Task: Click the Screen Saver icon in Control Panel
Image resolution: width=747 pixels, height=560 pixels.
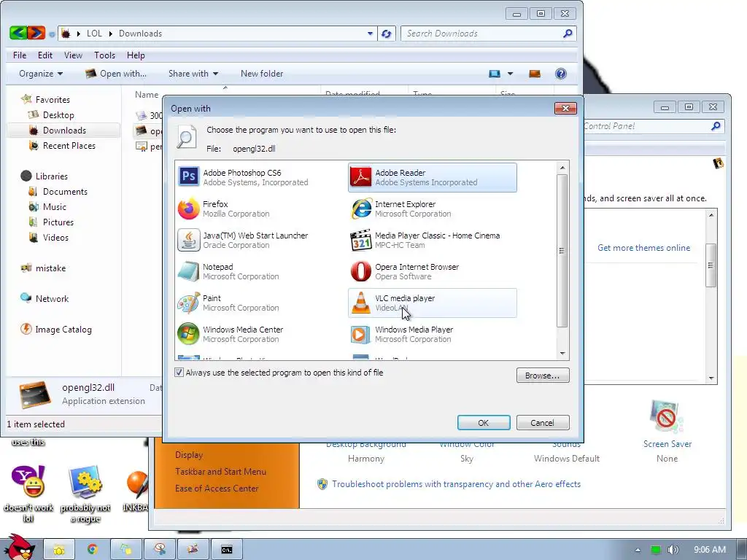Action: click(x=667, y=417)
